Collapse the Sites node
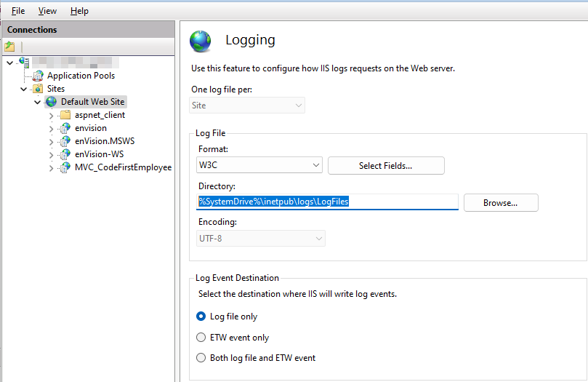588x382 pixels. tap(24, 89)
